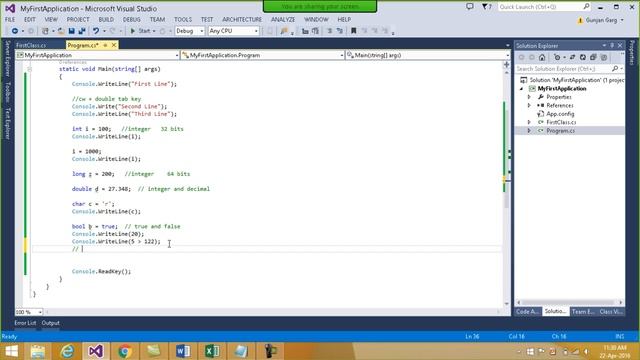Click the comment selected lines icon
The height and width of the screenshot is (360, 640).
click(329, 31)
